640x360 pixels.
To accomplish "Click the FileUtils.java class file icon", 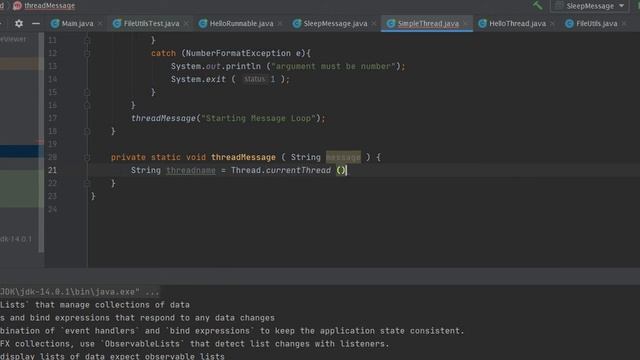I will tap(569, 24).
